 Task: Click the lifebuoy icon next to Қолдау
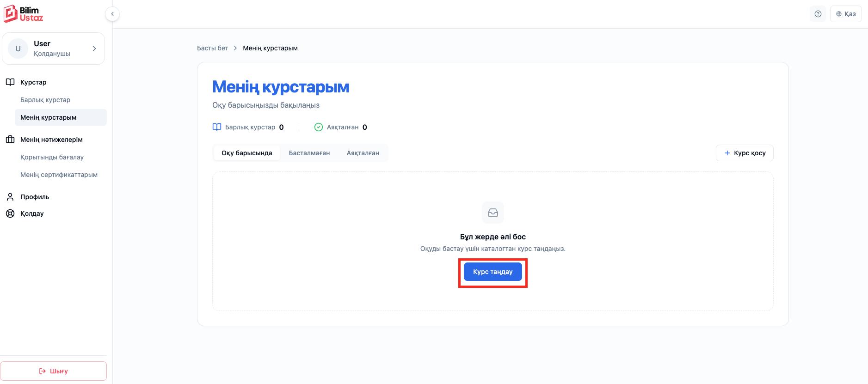pyautogui.click(x=10, y=213)
